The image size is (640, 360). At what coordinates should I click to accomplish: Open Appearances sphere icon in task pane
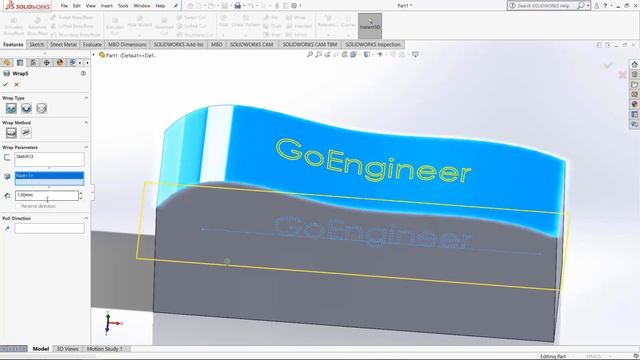point(634,104)
